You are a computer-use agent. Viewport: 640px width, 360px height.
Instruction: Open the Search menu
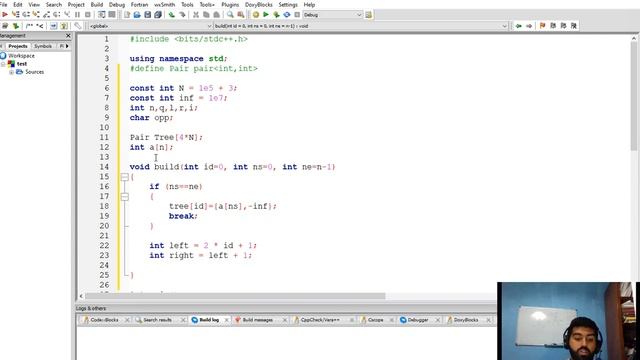[x=53, y=4]
